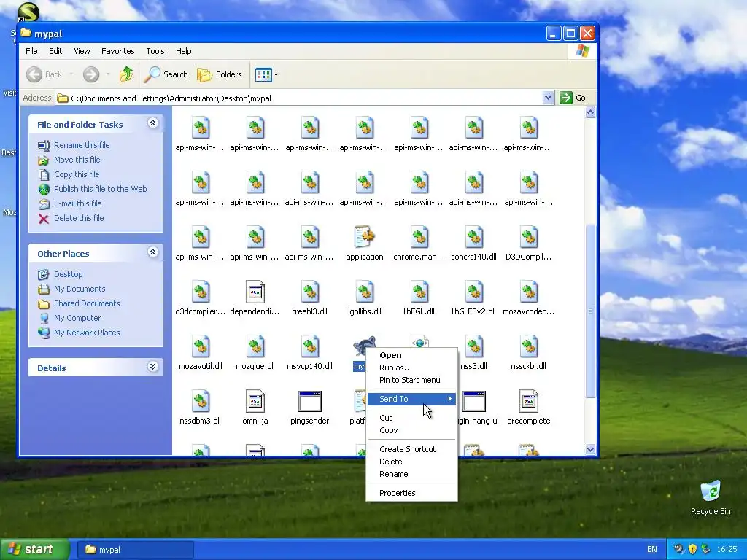Select the libEGL.dll file icon
The height and width of the screenshot is (560, 747).
point(419,292)
